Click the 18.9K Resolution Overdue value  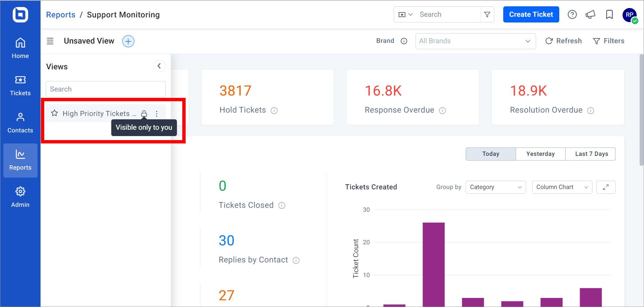(528, 91)
